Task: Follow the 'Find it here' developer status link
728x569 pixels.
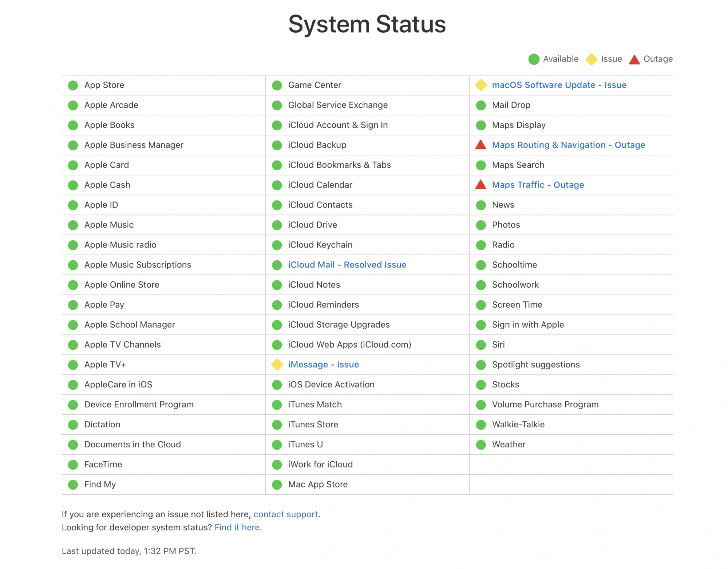Action: [237, 527]
